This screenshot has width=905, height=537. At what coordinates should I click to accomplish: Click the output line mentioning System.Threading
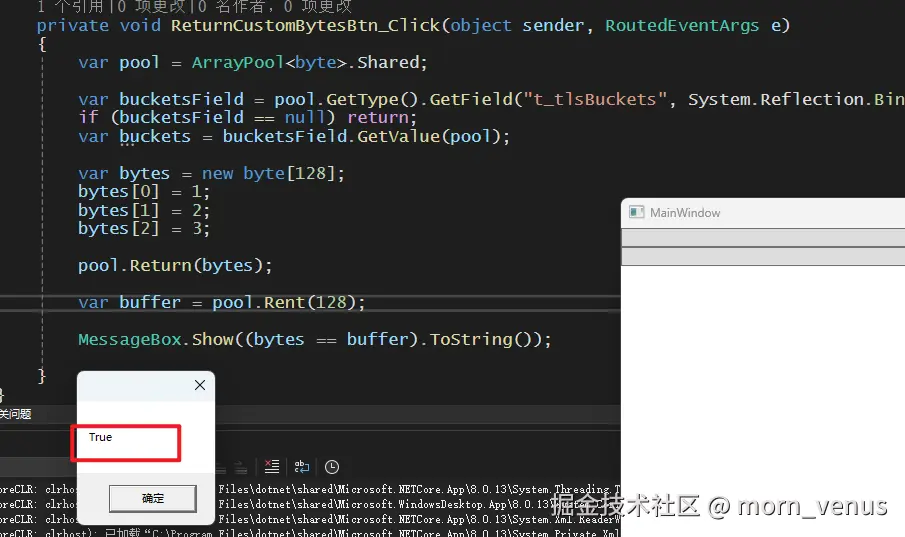coord(419,489)
